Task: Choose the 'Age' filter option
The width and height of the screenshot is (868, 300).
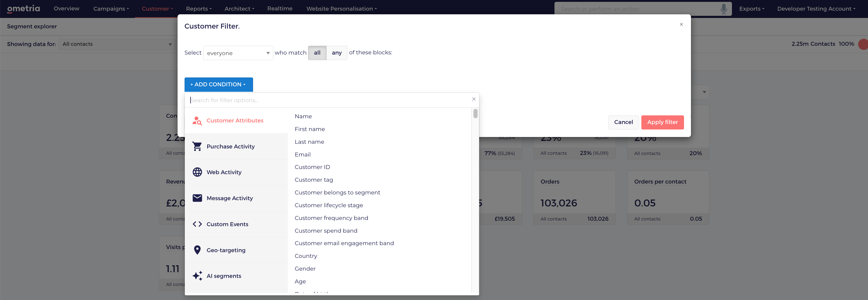Action: (x=300, y=282)
